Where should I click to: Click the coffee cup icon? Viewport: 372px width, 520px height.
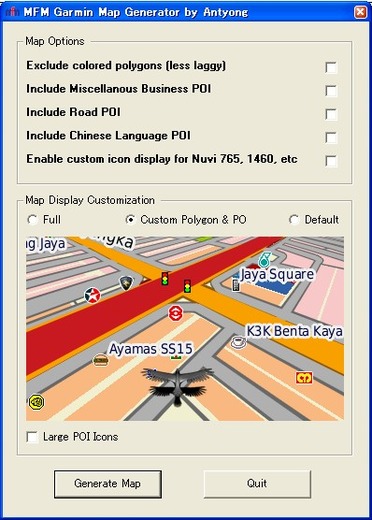[239, 342]
